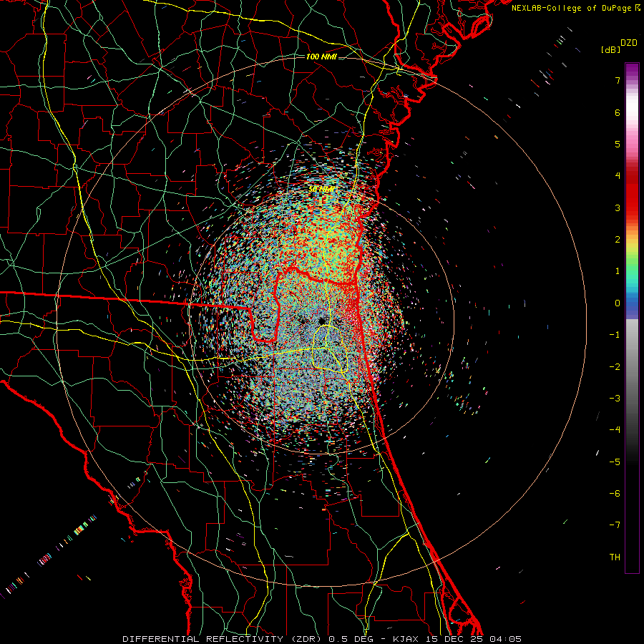The height and width of the screenshot is (644, 644).
Task: Click the legend value 5
Action: [618, 144]
